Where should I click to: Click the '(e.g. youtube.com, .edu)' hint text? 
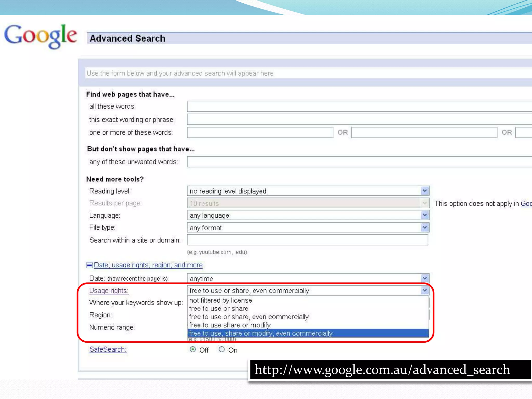(x=217, y=252)
